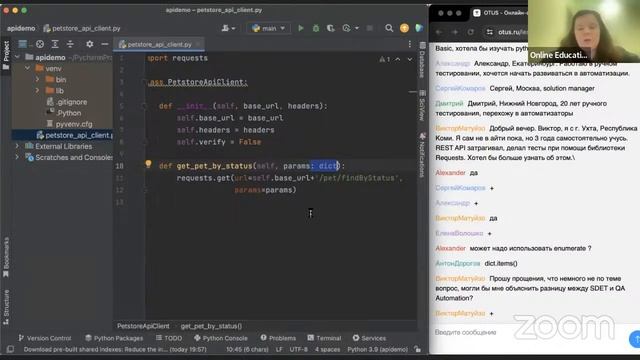Reload the OTUS browser page
Screen dimensions: 640x360
pos(471,31)
